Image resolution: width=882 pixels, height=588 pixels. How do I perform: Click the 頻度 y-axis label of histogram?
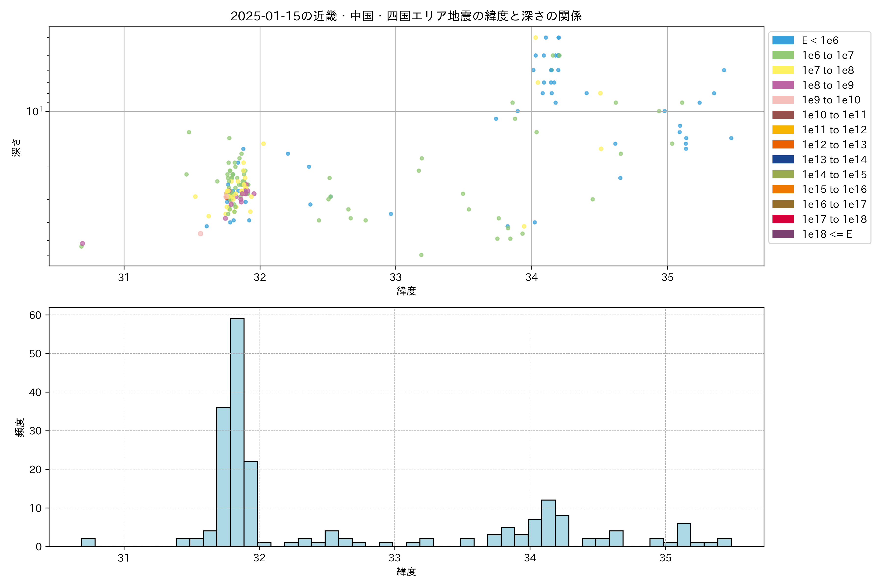point(20,427)
